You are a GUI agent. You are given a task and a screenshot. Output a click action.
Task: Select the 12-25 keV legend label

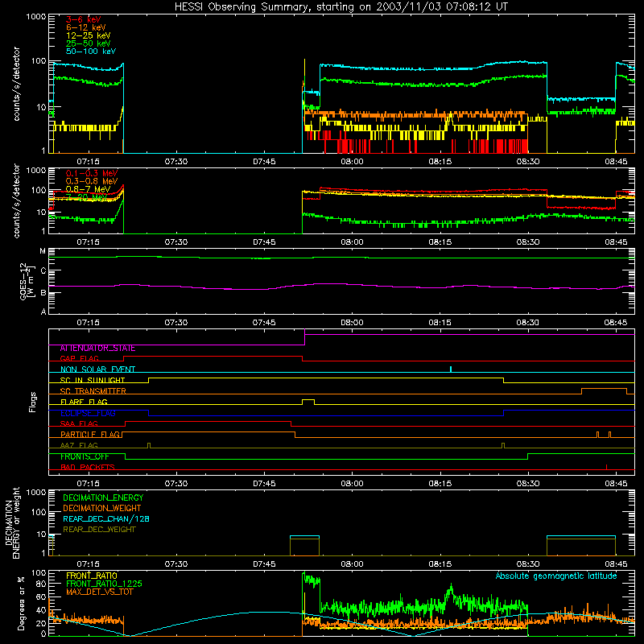click(88, 35)
